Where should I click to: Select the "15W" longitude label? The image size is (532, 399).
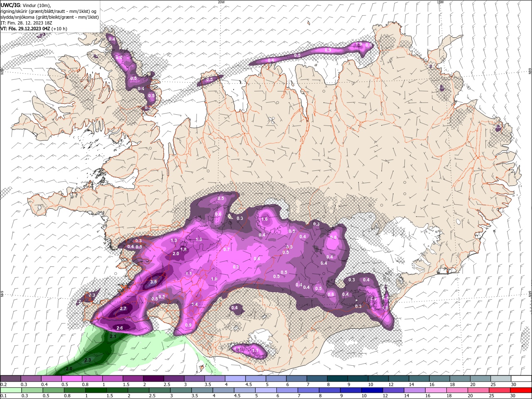point(440,2)
